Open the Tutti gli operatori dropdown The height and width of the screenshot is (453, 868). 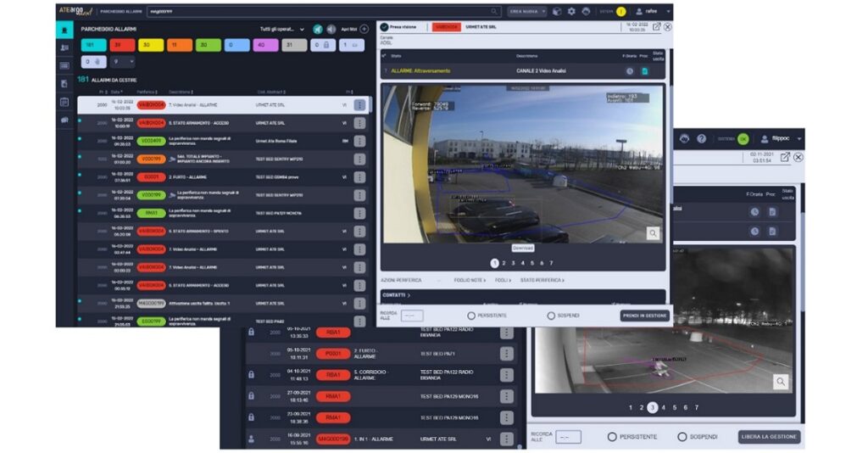[x=283, y=29]
